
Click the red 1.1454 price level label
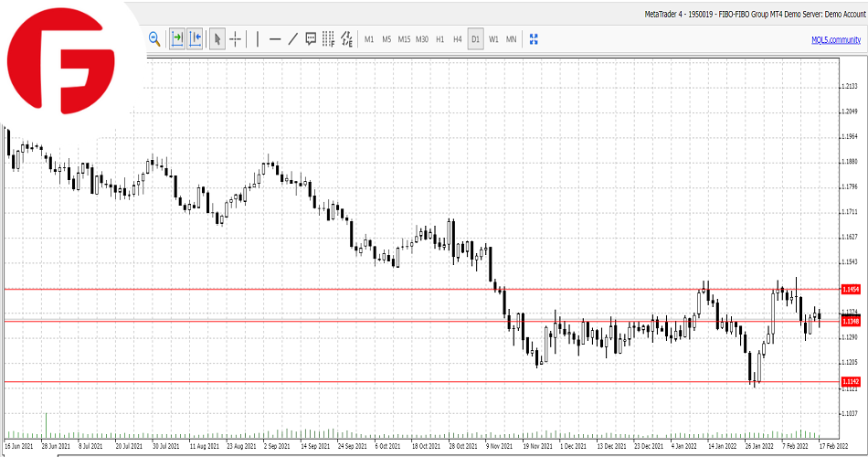pos(851,289)
